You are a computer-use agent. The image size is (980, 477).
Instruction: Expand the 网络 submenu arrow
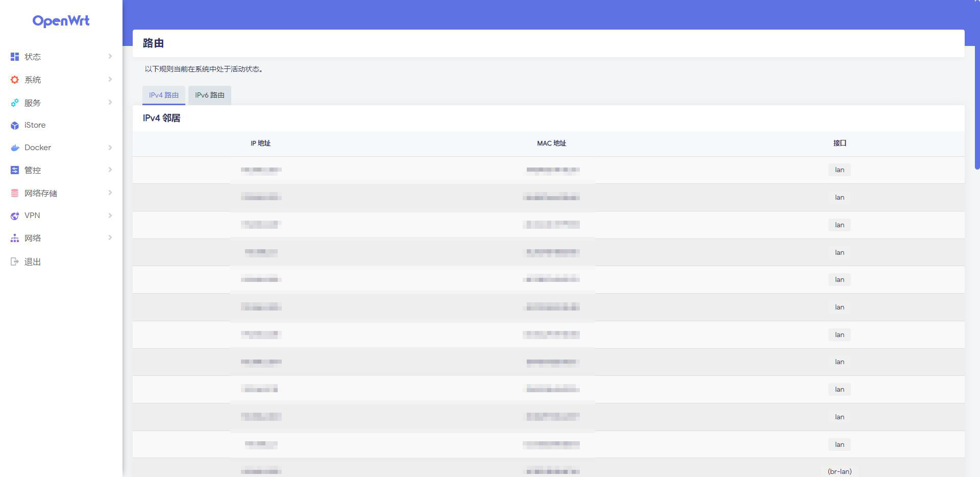(110, 237)
